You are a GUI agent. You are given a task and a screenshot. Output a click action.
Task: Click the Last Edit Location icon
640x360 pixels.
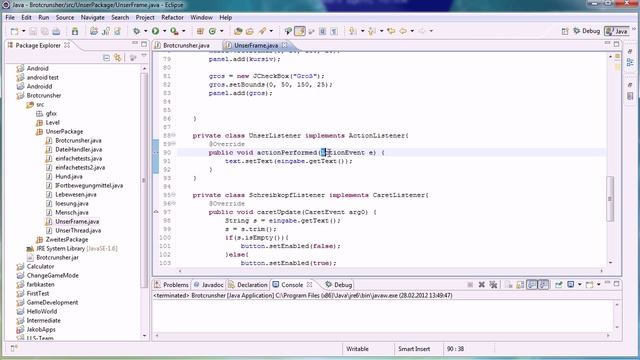click(x=391, y=31)
